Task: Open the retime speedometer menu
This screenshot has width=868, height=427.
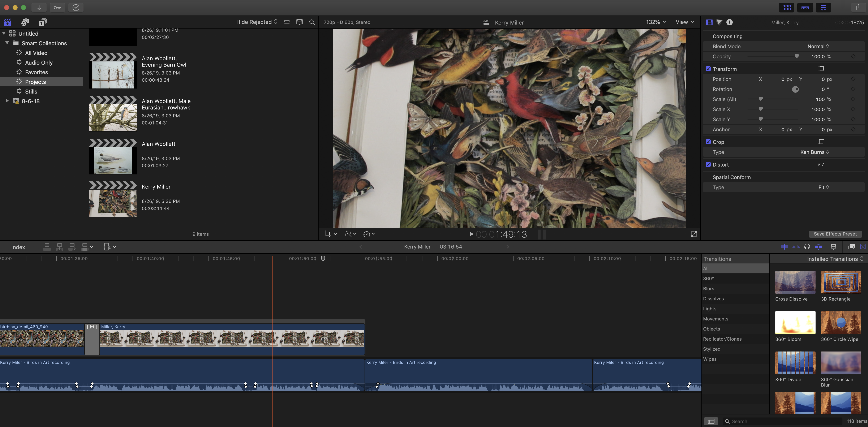Action: pos(369,234)
